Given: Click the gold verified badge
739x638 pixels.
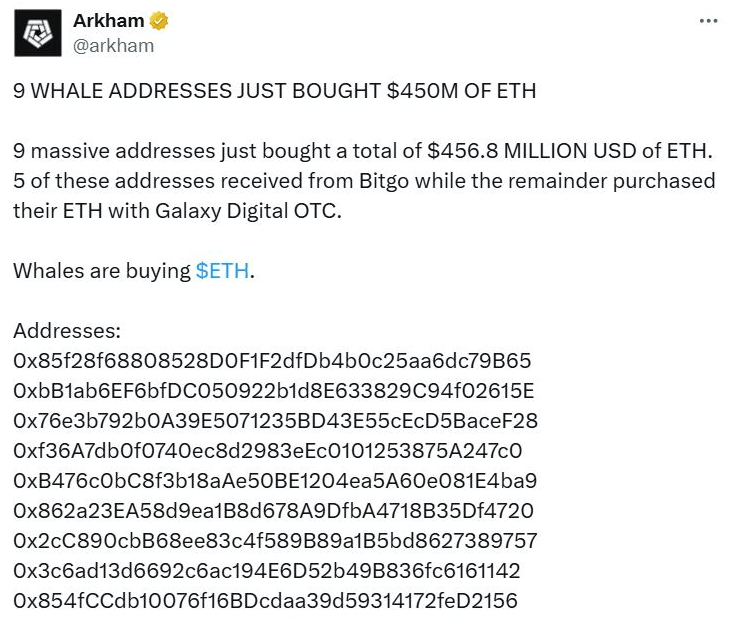Looking at the screenshot, I should pyautogui.click(x=159, y=21).
